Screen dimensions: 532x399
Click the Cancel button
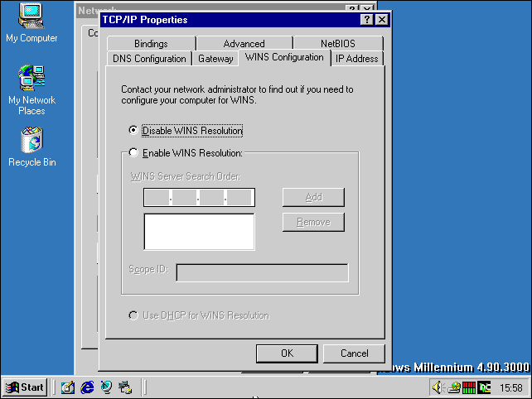(354, 353)
